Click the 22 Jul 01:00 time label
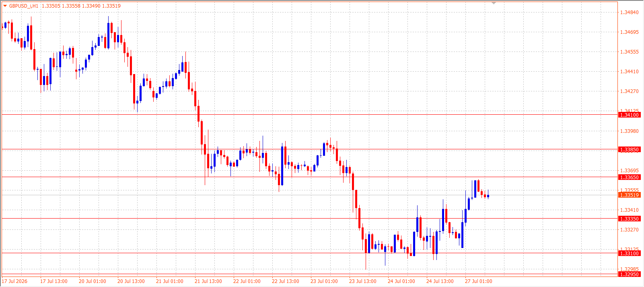 pyautogui.click(x=247, y=281)
